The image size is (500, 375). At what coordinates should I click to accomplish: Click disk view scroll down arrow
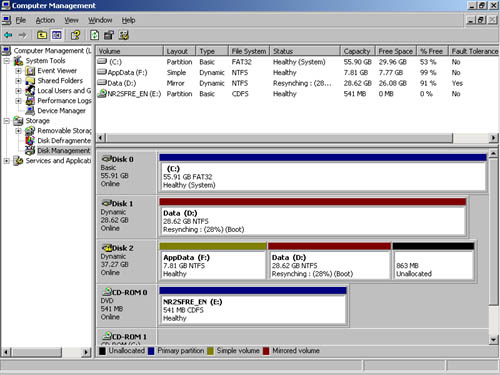pyautogui.click(x=493, y=340)
